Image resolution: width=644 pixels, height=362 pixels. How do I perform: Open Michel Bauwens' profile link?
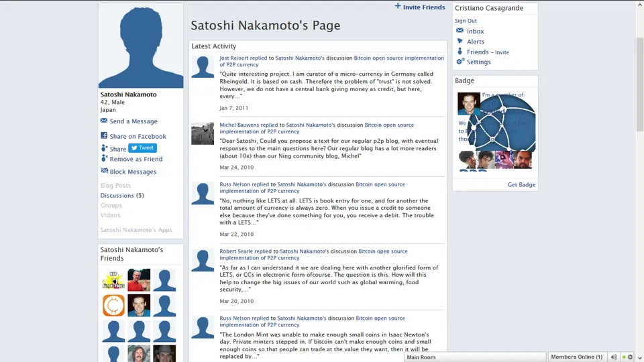pyautogui.click(x=239, y=125)
